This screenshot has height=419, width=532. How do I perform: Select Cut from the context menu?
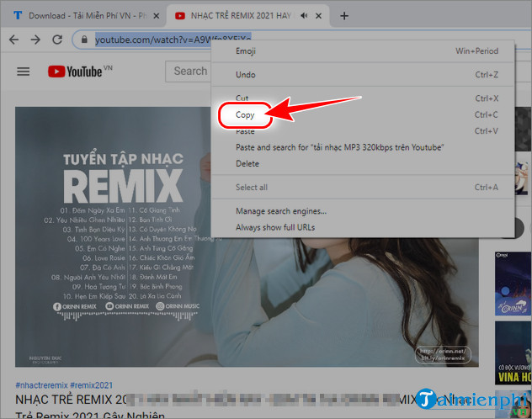tap(363, 98)
